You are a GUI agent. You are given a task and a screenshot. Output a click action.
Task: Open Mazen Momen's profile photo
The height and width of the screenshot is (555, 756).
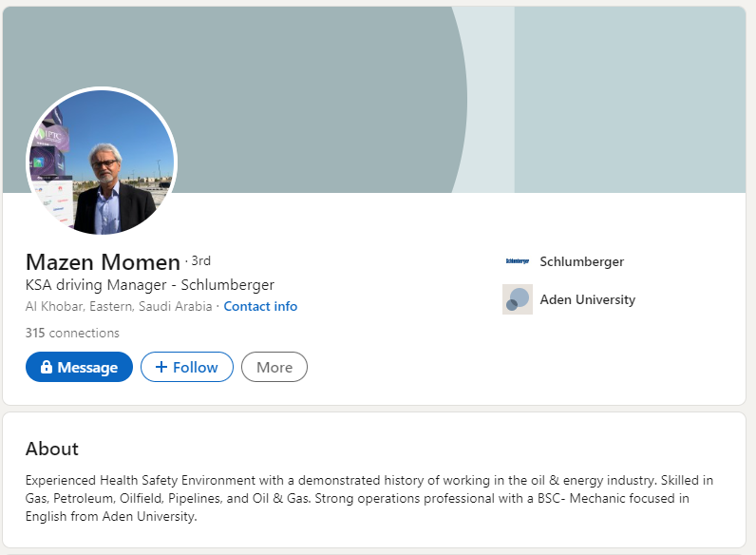click(102, 161)
